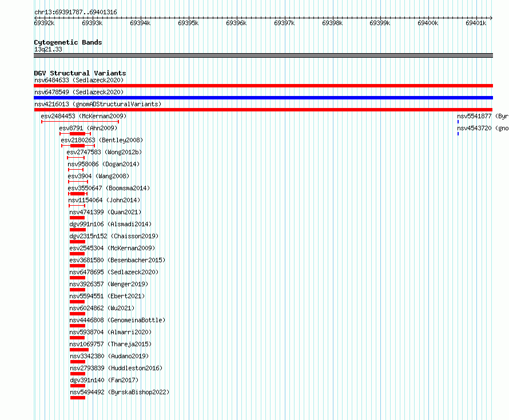Image resolution: width=509 pixels, height=420 pixels.
Task: Open variant nsv6478695 (Sedlazeck2020)
Action: coord(114,272)
